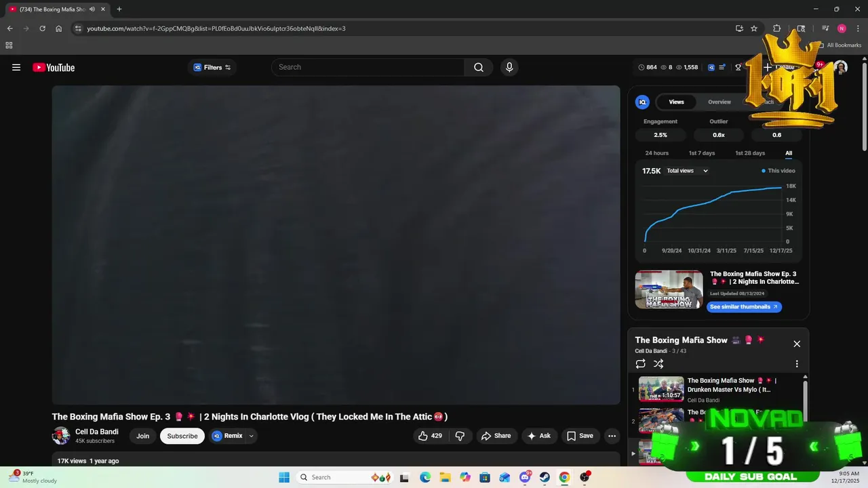
Task: Open Chrome home page button
Action: pyautogui.click(x=59, y=28)
